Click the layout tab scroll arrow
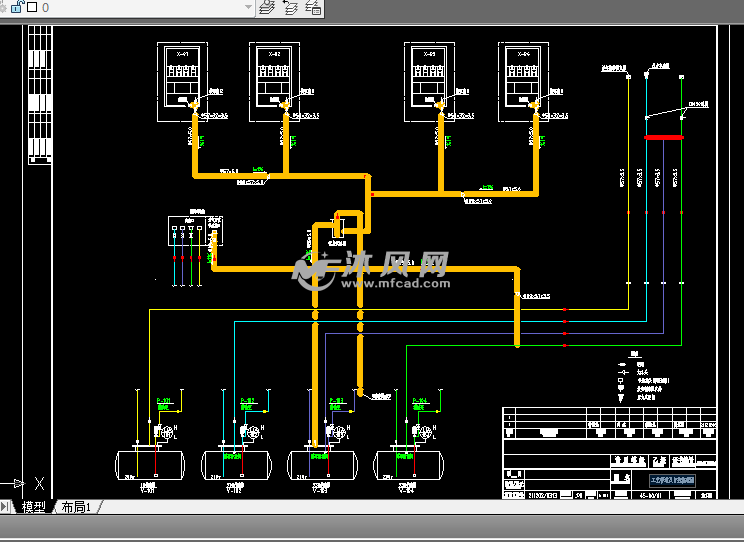This screenshot has width=744, height=542. coord(5,507)
